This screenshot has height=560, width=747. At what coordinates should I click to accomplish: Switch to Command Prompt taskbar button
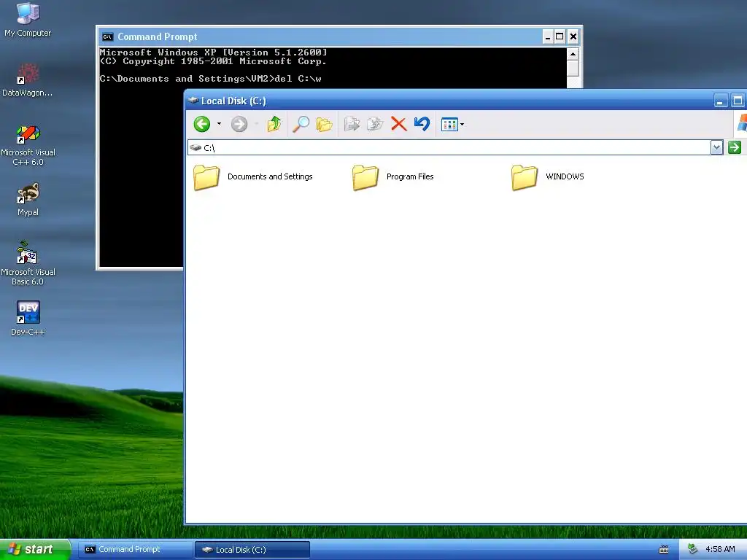[x=135, y=550]
